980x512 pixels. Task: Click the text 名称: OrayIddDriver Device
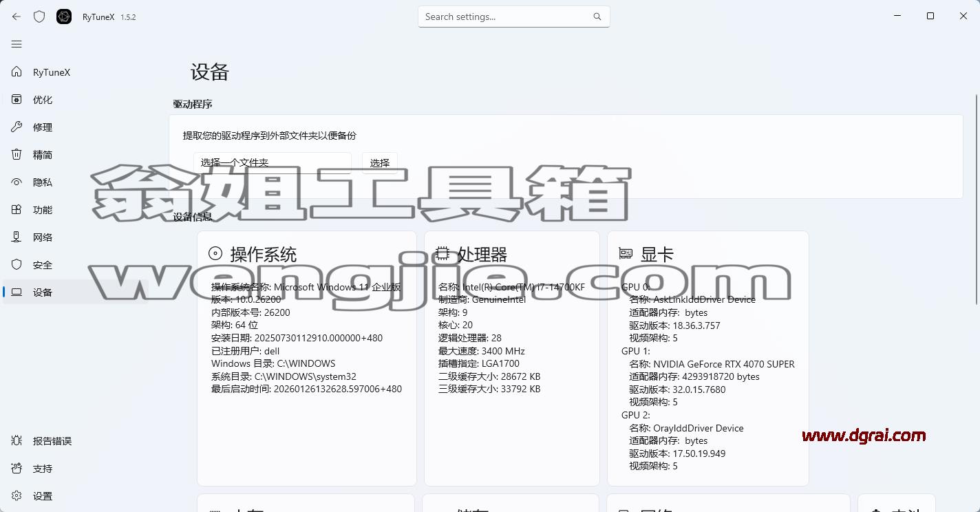(686, 428)
